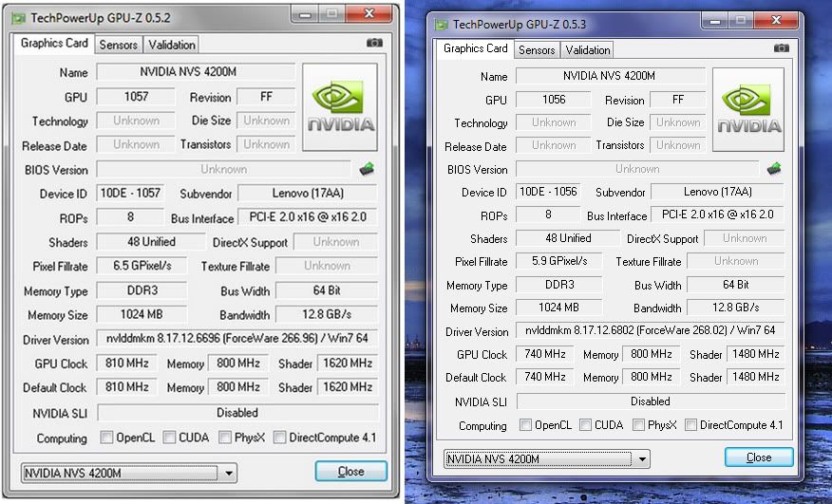Click Driver Version field with ForceWare 266.96
Image resolution: width=832 pixels, height=504 pixels.
237,339
